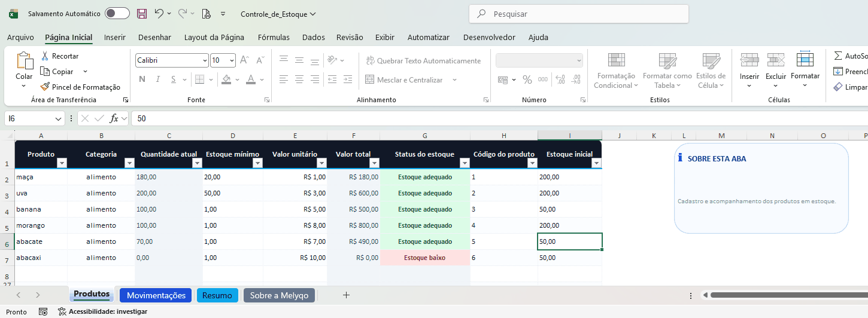Click the Redo arrow in the title bar

point(183,13)
